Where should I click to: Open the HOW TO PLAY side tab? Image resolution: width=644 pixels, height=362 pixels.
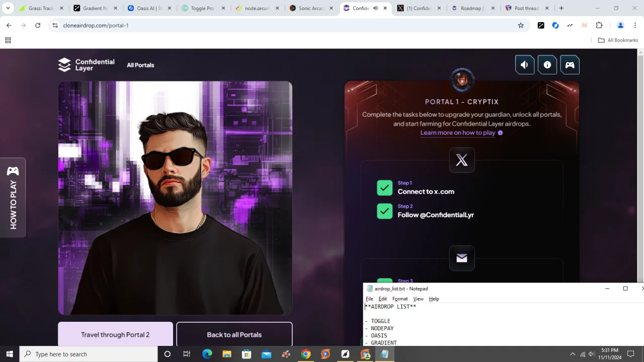(13, 198)
